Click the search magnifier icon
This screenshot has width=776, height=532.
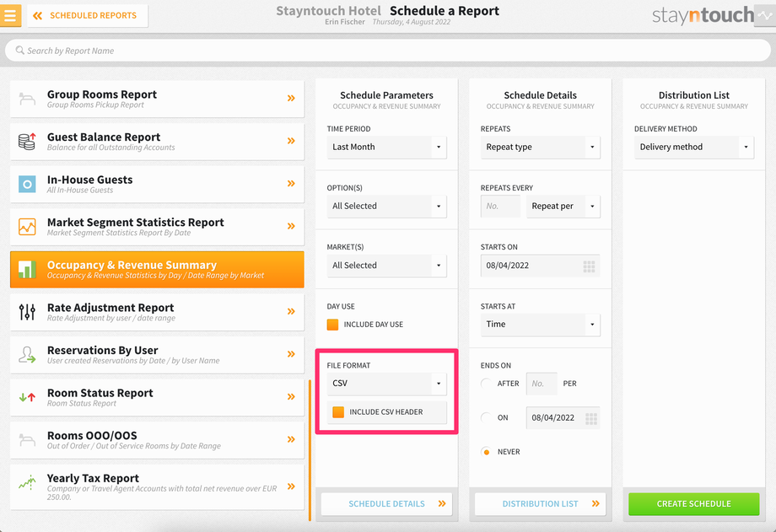point(19,51)
